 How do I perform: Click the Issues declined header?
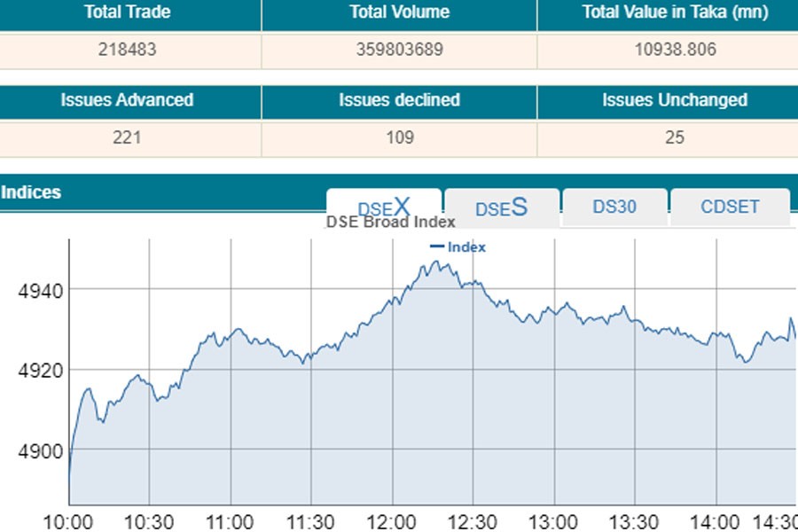[399, 100]
